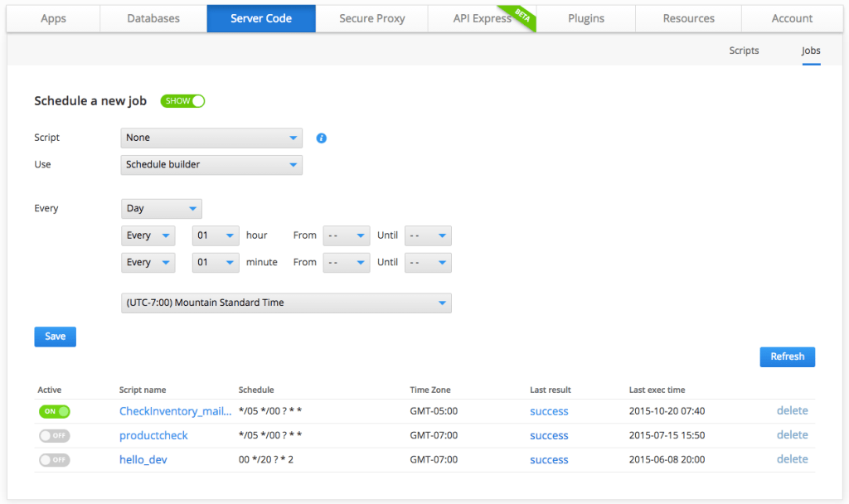Open the Script dropdown set to None

(x=211, y=138)
